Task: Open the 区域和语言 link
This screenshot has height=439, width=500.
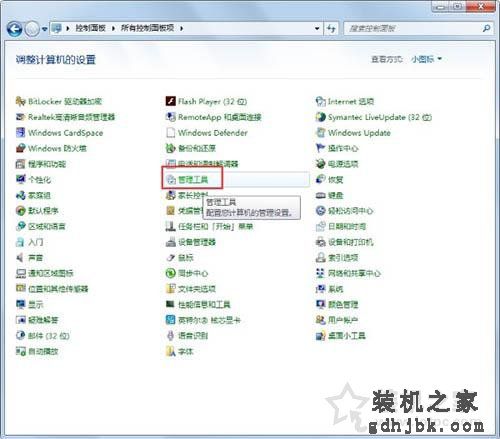Action: 46,226
